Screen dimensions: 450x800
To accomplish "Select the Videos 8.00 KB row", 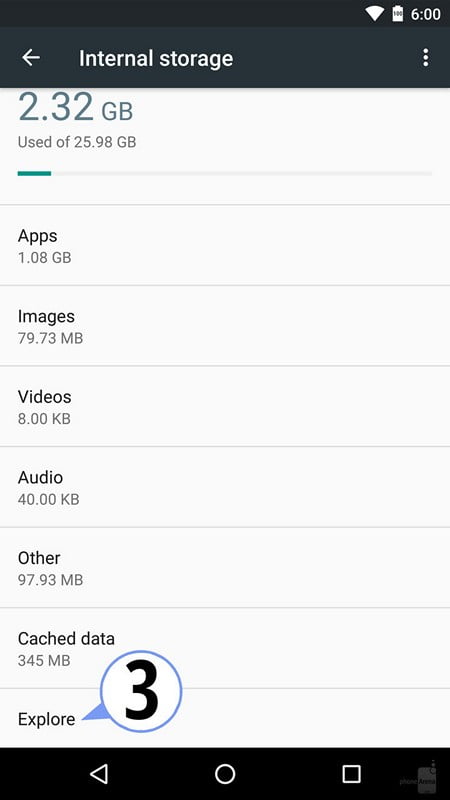I will coord(225,407).
